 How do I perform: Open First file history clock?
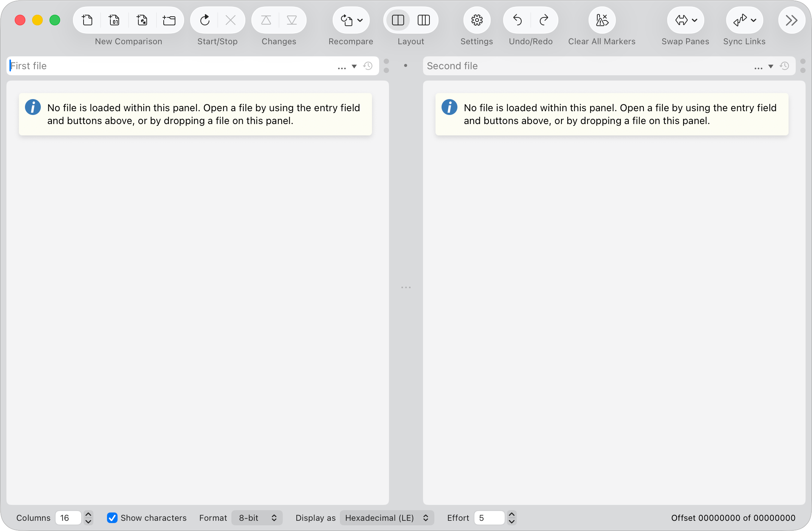pyautogui.click(x=368, y=66)
